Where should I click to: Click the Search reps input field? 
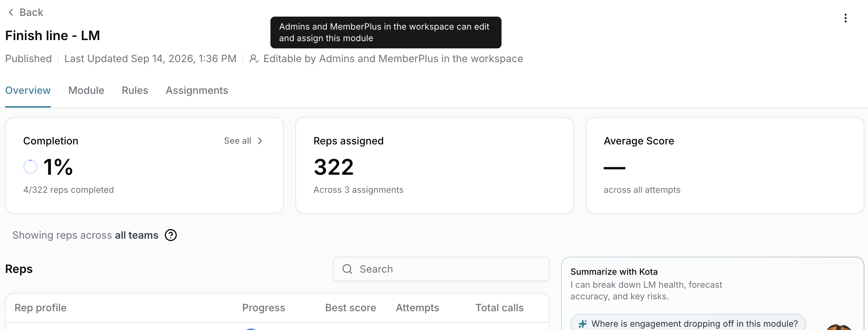pos(441,269)
